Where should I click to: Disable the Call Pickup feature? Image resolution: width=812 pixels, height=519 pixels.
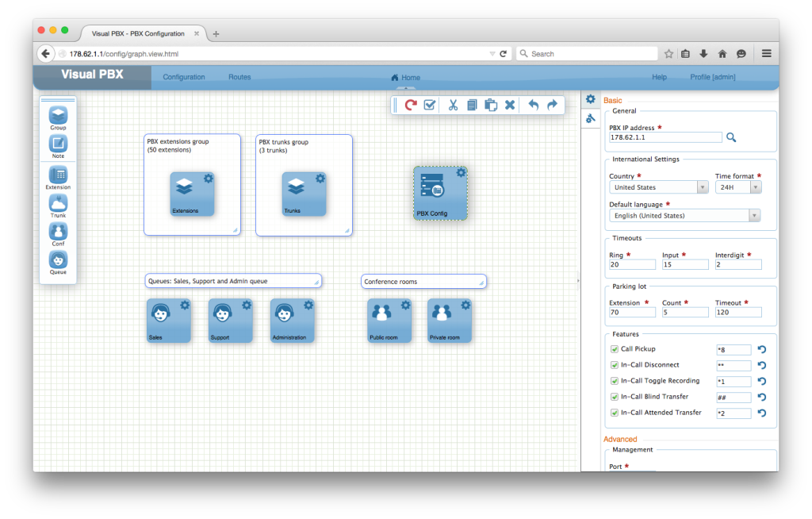click(x=615, y=349)
